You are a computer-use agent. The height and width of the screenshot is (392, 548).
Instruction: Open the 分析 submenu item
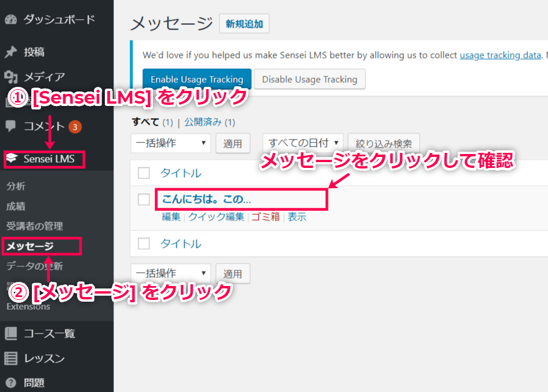pos(16,186)
